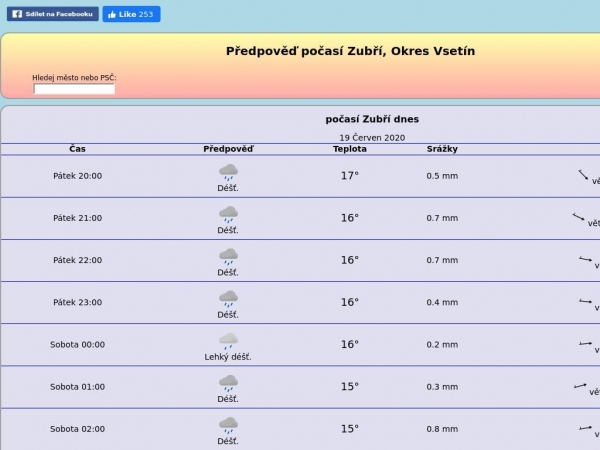Click the 15° temperature at Sobota 02:00

click(350, 429)
